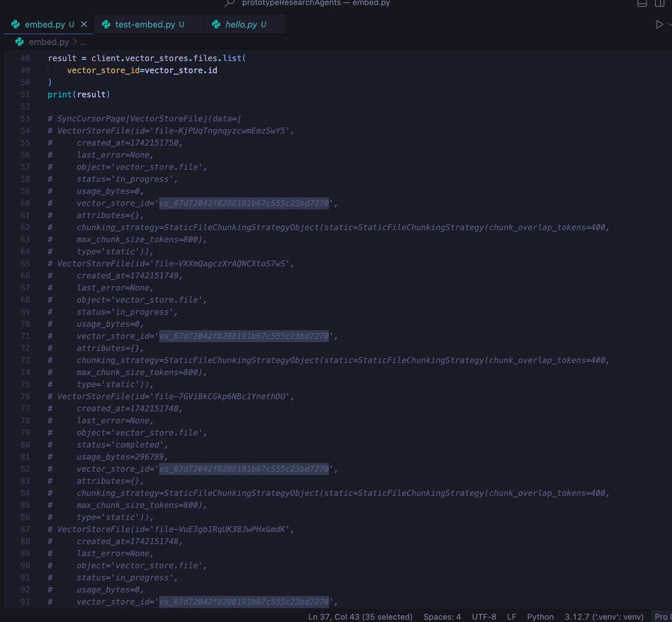
Task: Click the SyncCursorPage comment on line 53
Action: [x=144, y=119]
